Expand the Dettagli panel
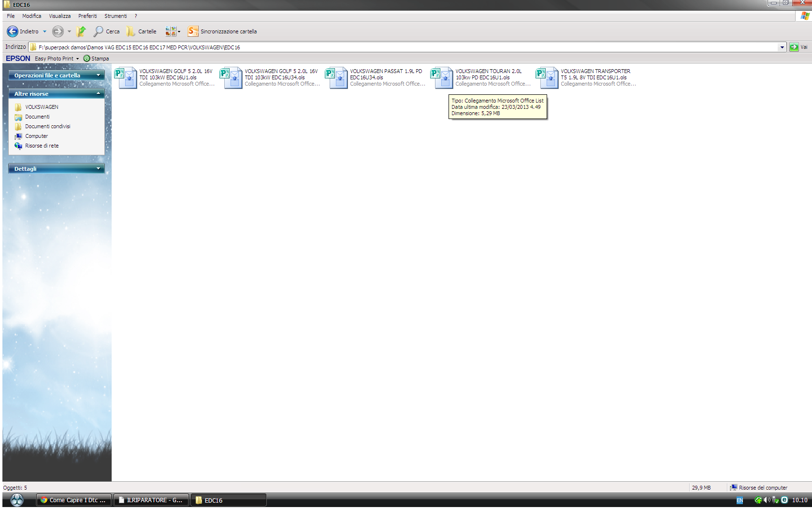 point(98,168)
